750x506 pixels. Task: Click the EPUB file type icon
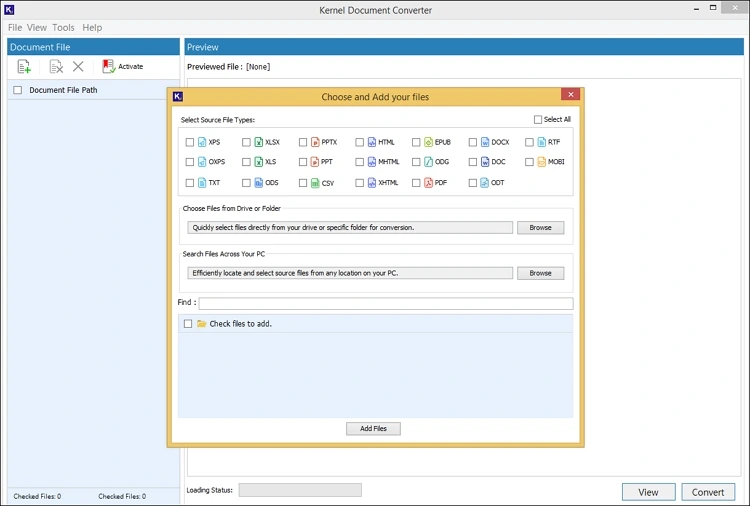(x=428, y=143)
